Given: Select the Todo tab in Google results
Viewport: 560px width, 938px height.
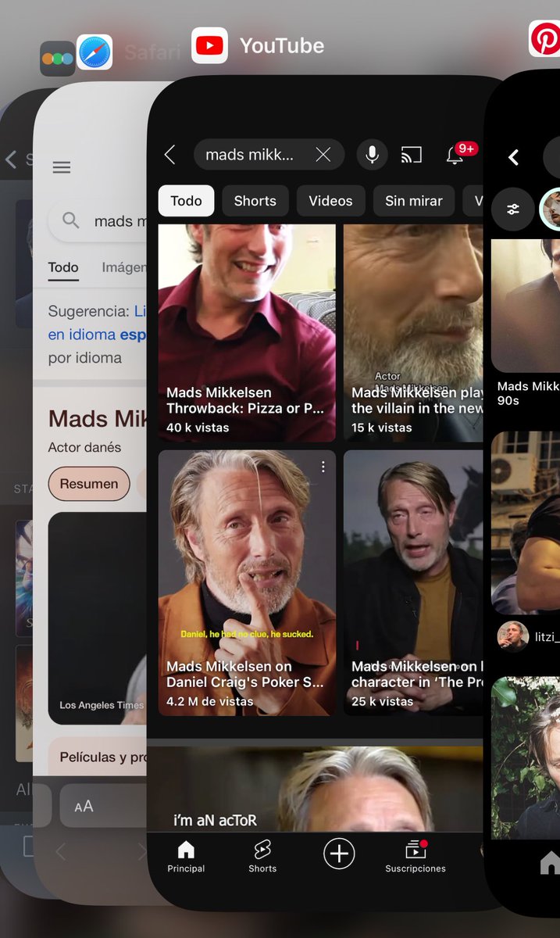Looking at the screenshot, I should pyautogui.click(x=63, y=268).
